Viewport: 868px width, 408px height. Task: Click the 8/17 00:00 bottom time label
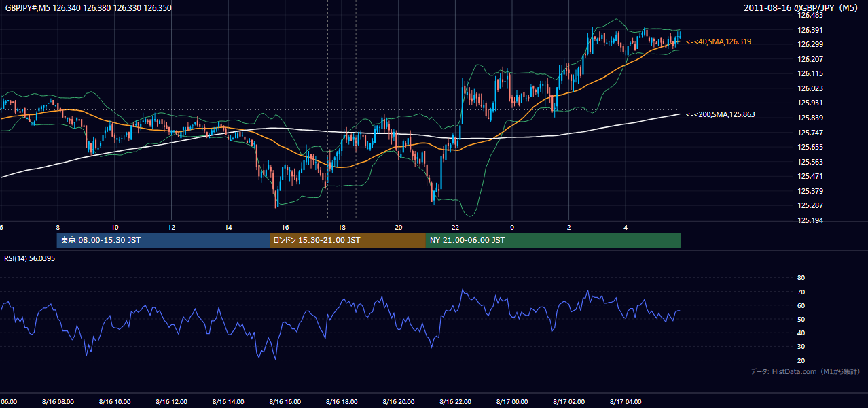(512, 402)
